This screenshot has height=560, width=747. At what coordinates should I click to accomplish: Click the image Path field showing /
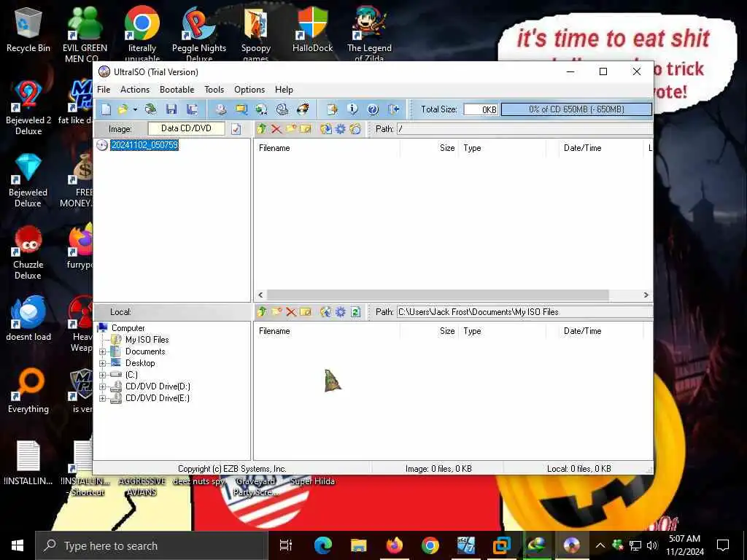click(525, 129)
